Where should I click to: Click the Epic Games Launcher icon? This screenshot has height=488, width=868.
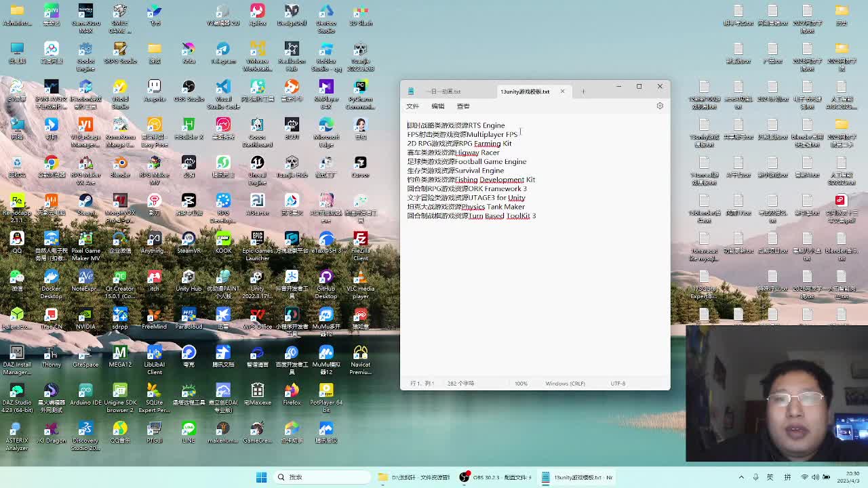(x=257, y=239)
